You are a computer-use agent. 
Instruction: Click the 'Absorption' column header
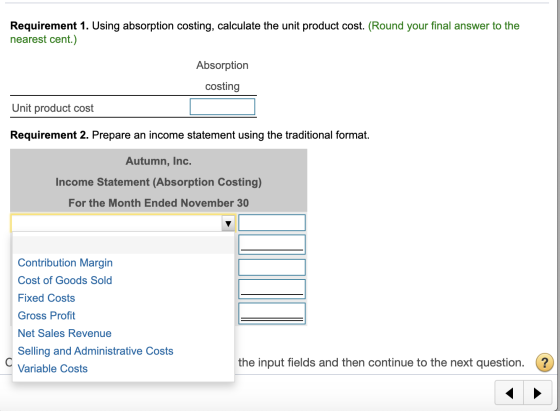(222, 65)
